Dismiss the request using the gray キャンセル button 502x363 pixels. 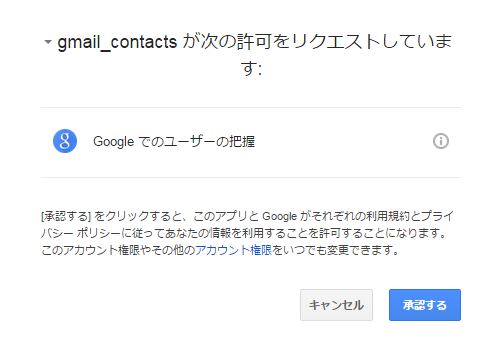tap(336, 305)
